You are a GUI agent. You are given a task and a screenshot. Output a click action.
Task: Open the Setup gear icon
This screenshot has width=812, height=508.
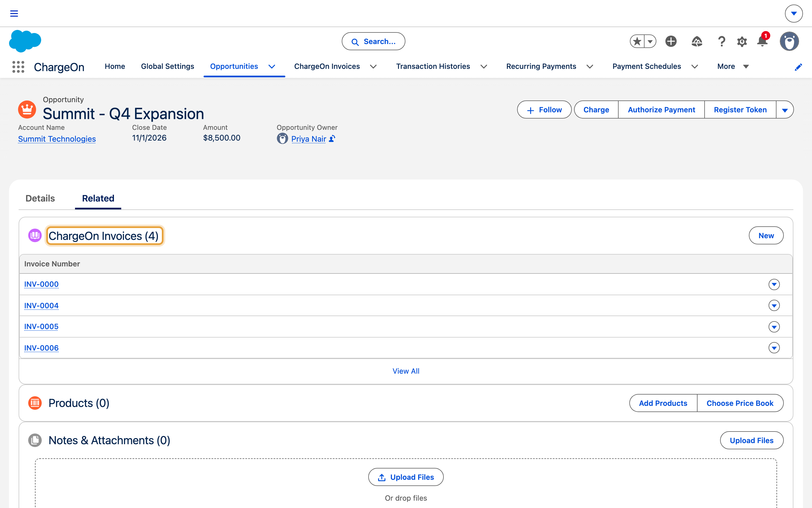click(x=742, y=42)
